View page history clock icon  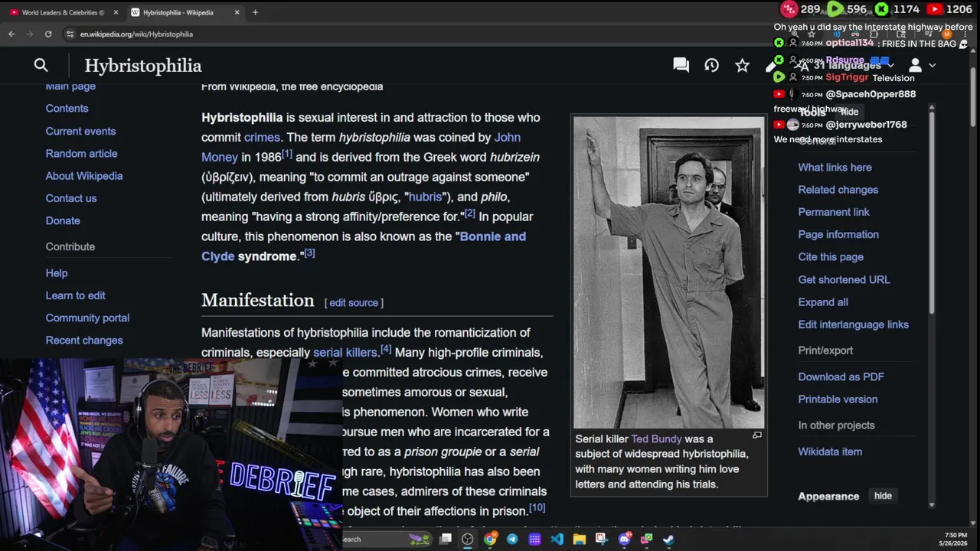pyautogui.click(x=711, y=66)
